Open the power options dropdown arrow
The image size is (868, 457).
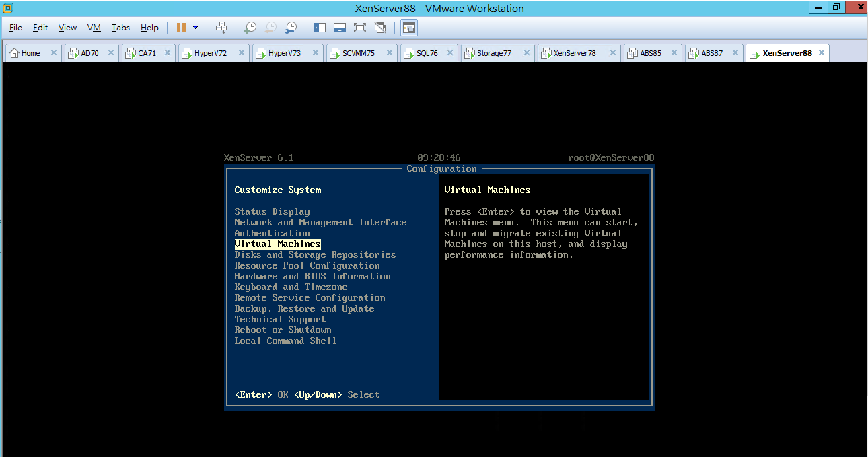(x=196, y=28)
